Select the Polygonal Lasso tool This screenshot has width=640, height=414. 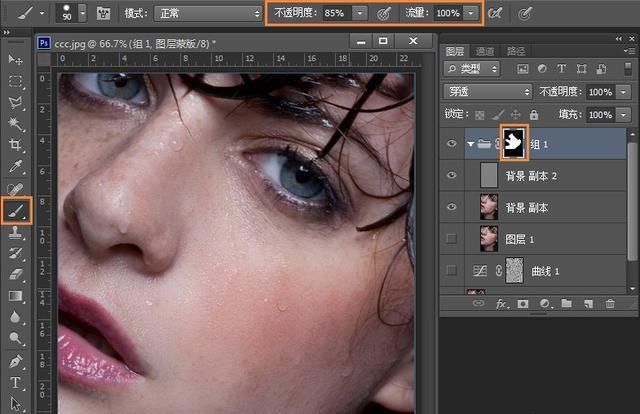tap(16, 102)
